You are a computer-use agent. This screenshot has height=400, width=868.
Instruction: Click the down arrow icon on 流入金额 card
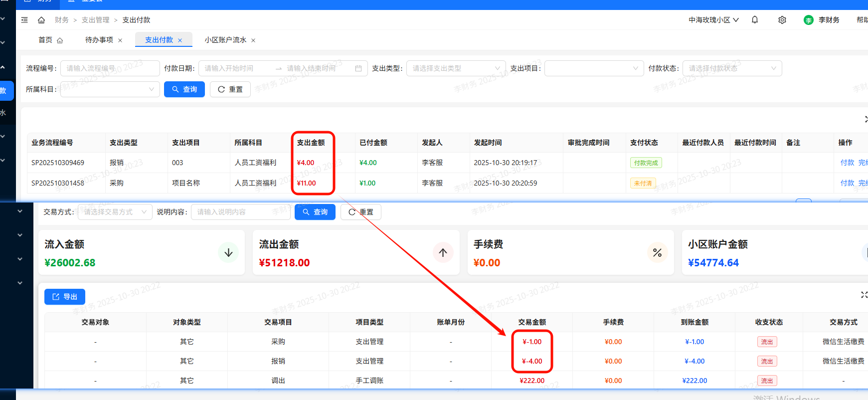coord(228,253)
